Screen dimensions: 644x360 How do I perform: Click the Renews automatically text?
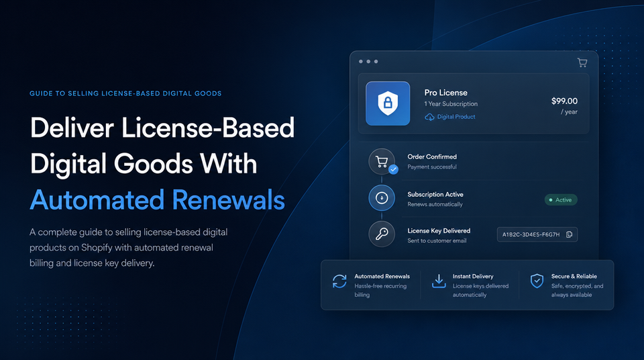click(x=435, y=204)
